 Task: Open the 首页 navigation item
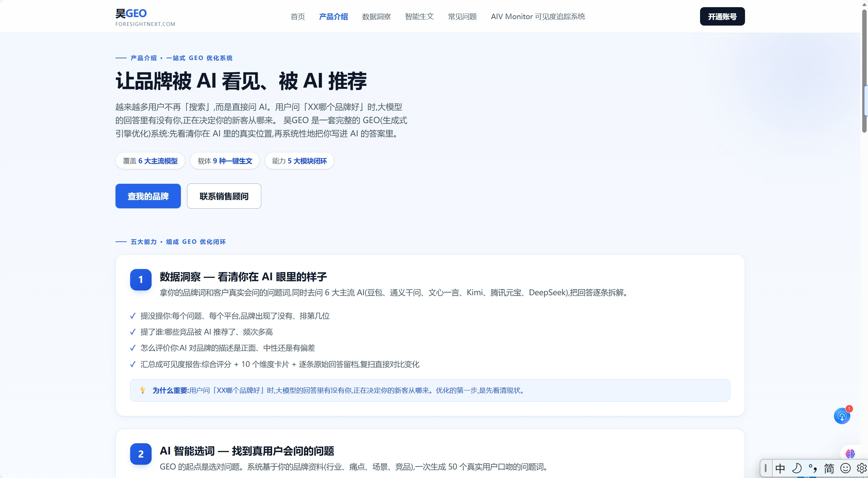click(x=298, y=16)
